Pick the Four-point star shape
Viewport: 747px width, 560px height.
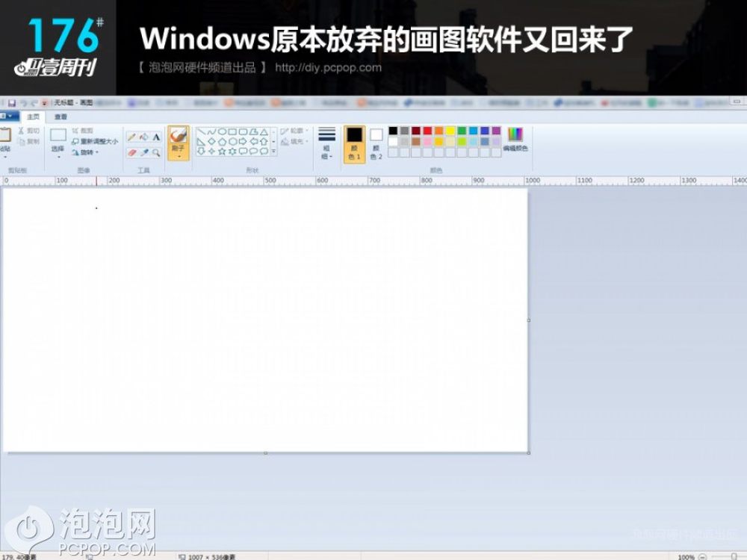[211, 151]
